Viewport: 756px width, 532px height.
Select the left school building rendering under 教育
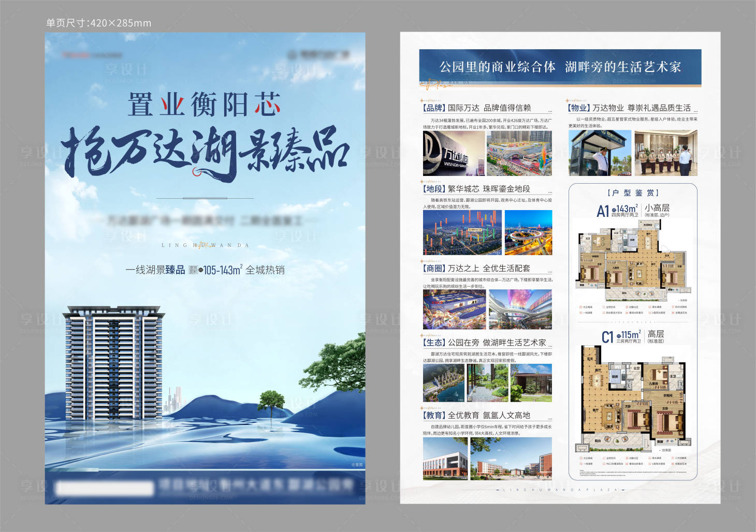click(x=445, y=459)
